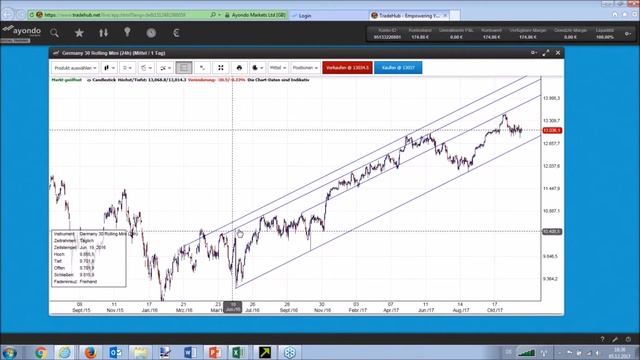
Task: Click the browser back button
Action: (x=8, y=14)
